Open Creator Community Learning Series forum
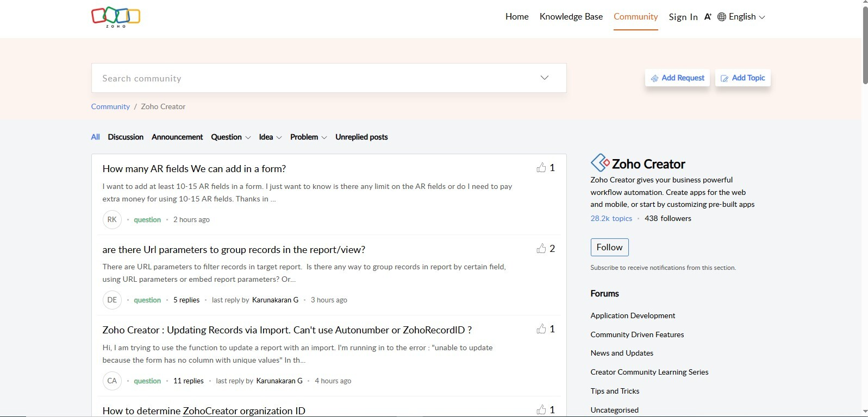The image size is (868, 417). coord(650,372)
